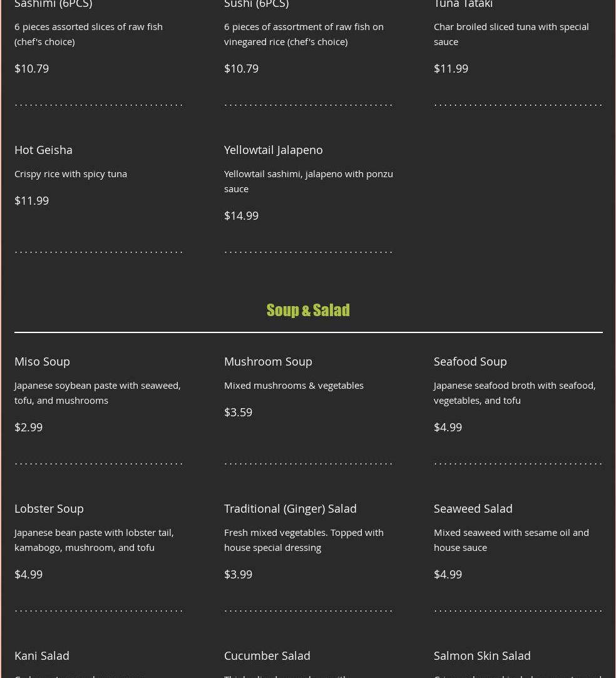The image size is (616, 678).
Task: Click the Seaweed Salad description text
Action: tap(511, 540)
